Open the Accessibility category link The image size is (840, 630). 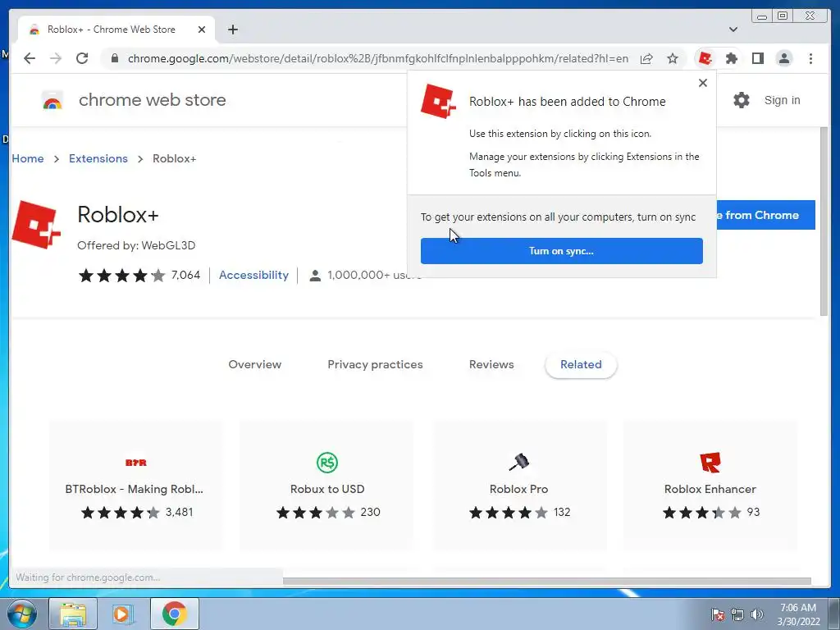tap(253, 276)
